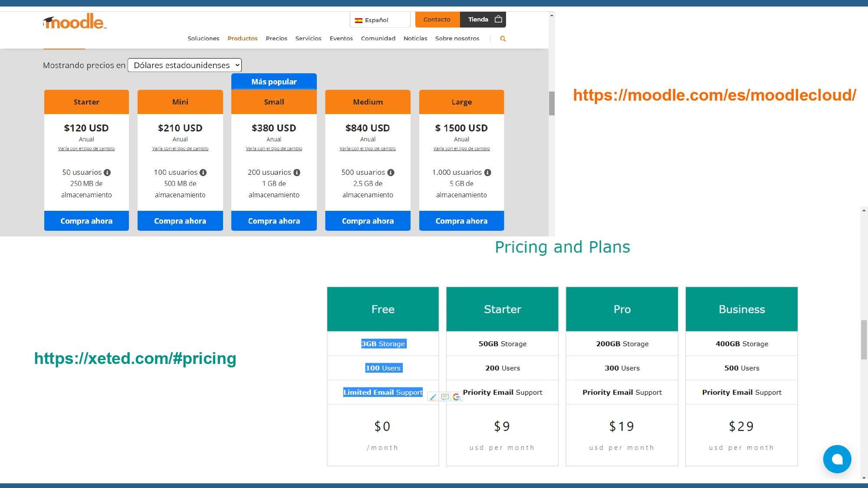The image size is (868, 488).
Task: Open the Tienda shopping bag icon
Action: tap(498, 19)
